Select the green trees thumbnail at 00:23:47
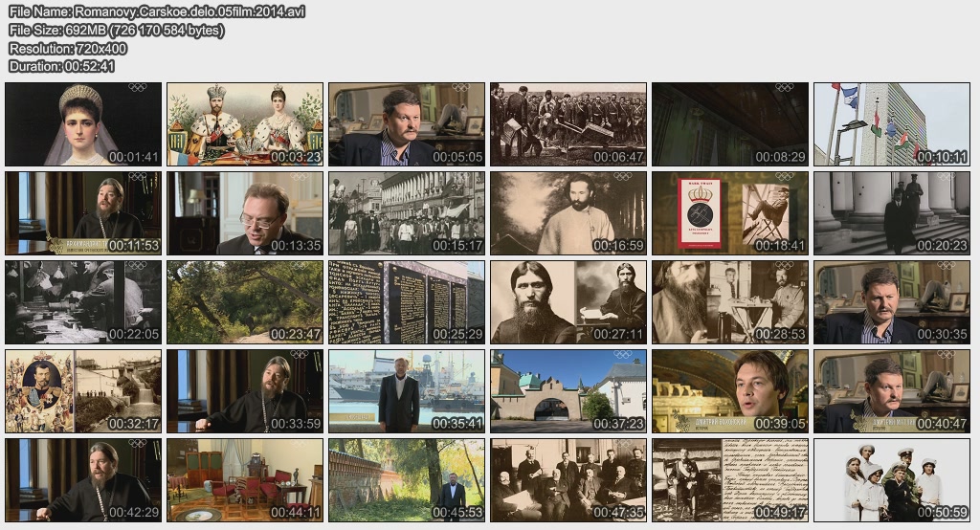Viewport: 980px width, 530px height. (x=245, y=302)
